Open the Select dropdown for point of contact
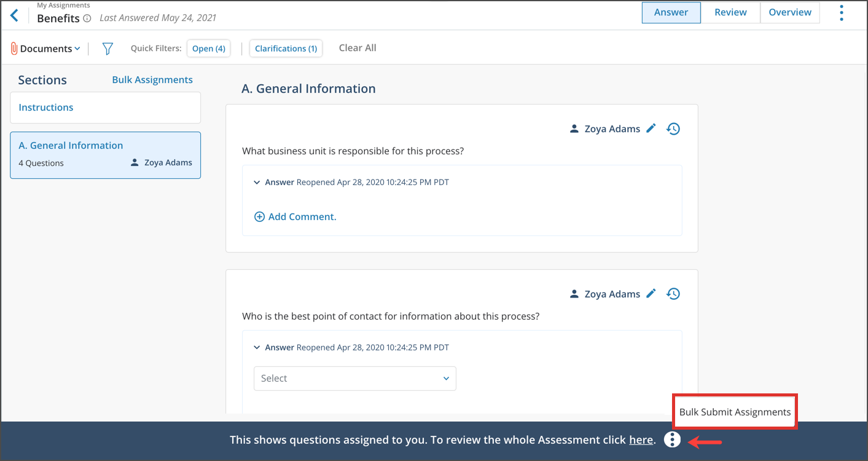The image size is (868, 461). [x=355, y=379]
